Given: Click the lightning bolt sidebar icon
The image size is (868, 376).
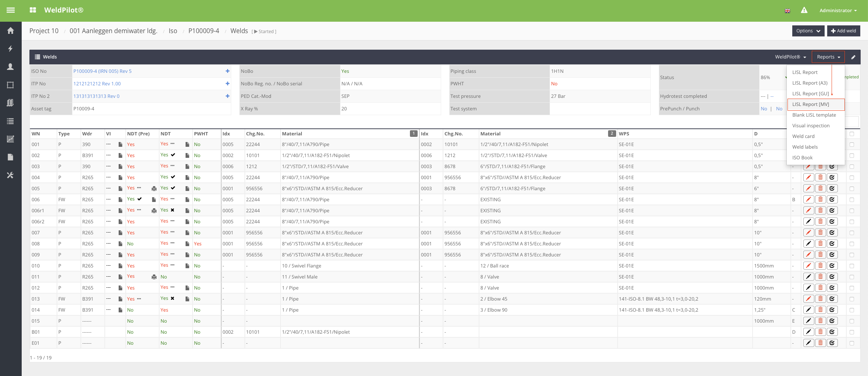Looking at the screenshot, I should point(10,49).
